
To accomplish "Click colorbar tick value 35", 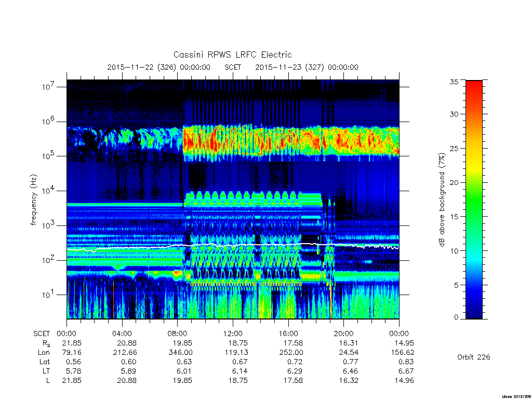I will [454, 82].
